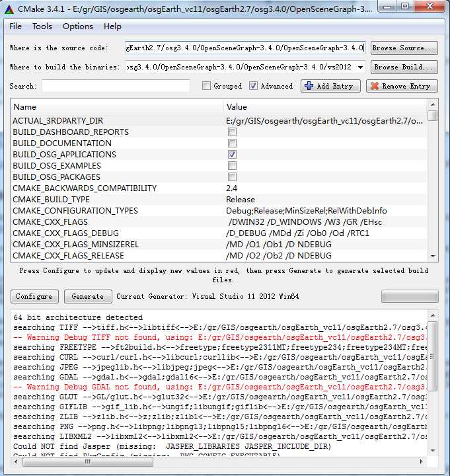Click the /DWIN32 /D_WINDOWS flags value
The height and width of the screenshot is (476, 450).
click(x=305, y=222)
